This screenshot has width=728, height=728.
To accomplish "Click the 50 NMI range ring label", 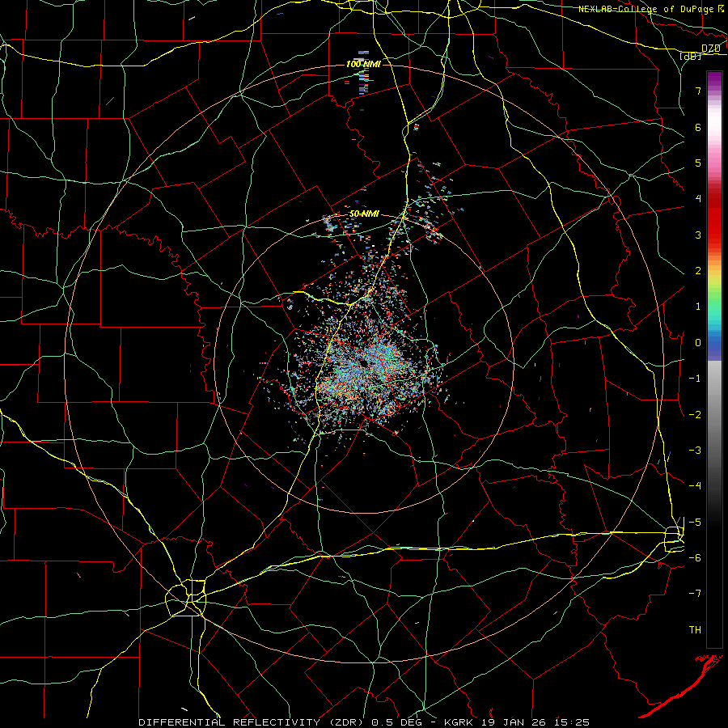I will point(364,214).
